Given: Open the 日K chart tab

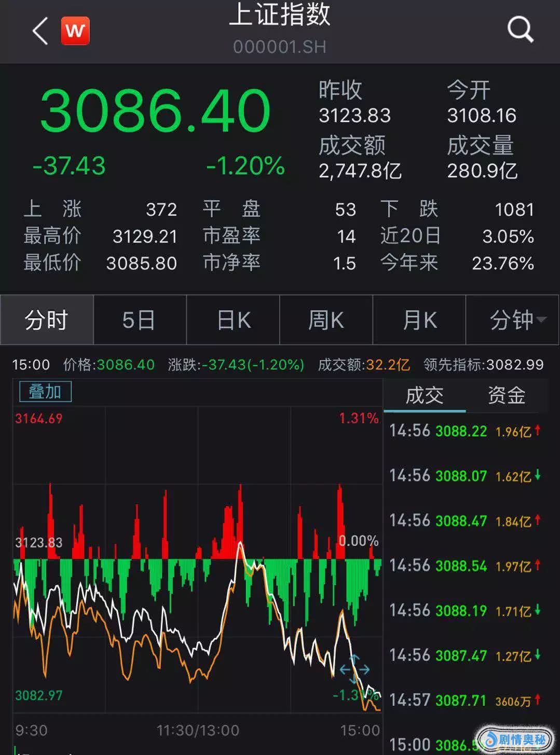Looking at the screenshot, I should [x=233, y=320].
